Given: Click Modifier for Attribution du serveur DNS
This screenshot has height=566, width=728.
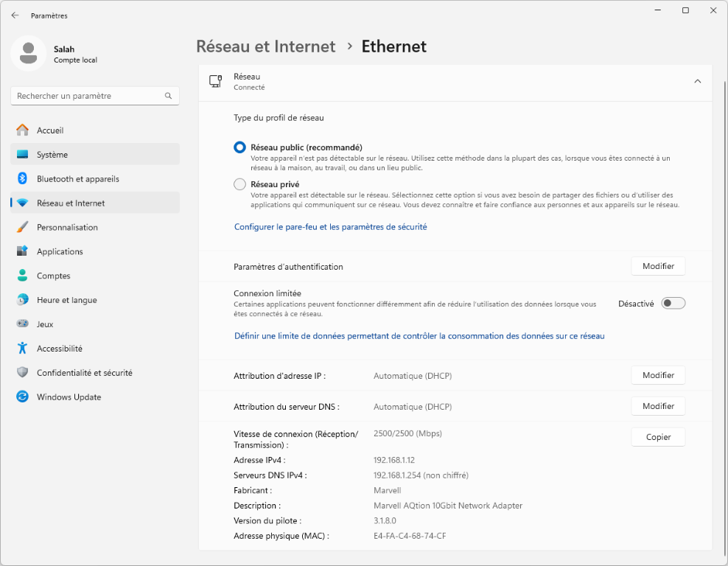Looking at the screenshot, I should point(658,406).
